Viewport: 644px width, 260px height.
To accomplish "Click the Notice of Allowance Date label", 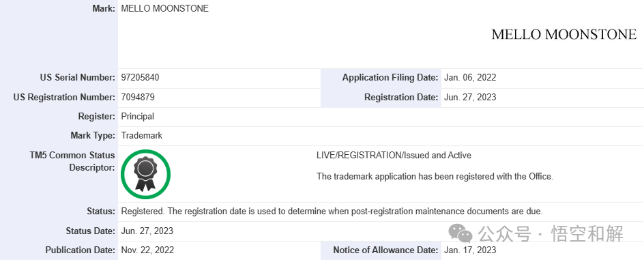I will coord(385,250).
